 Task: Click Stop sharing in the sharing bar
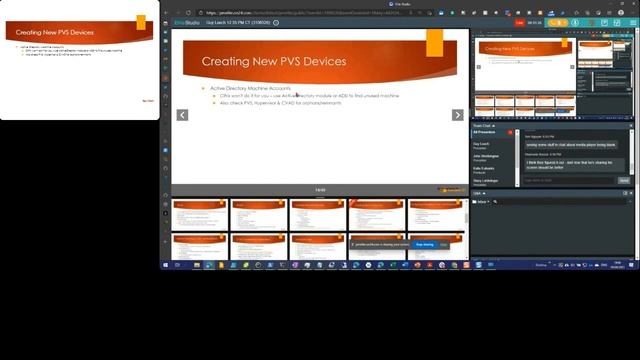click(x=424, y=244)
